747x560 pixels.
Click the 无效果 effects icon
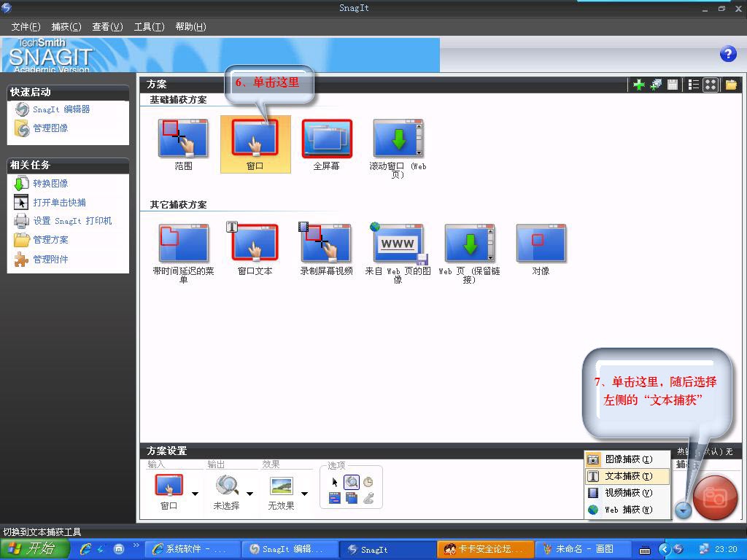click(x=282, y=486)
